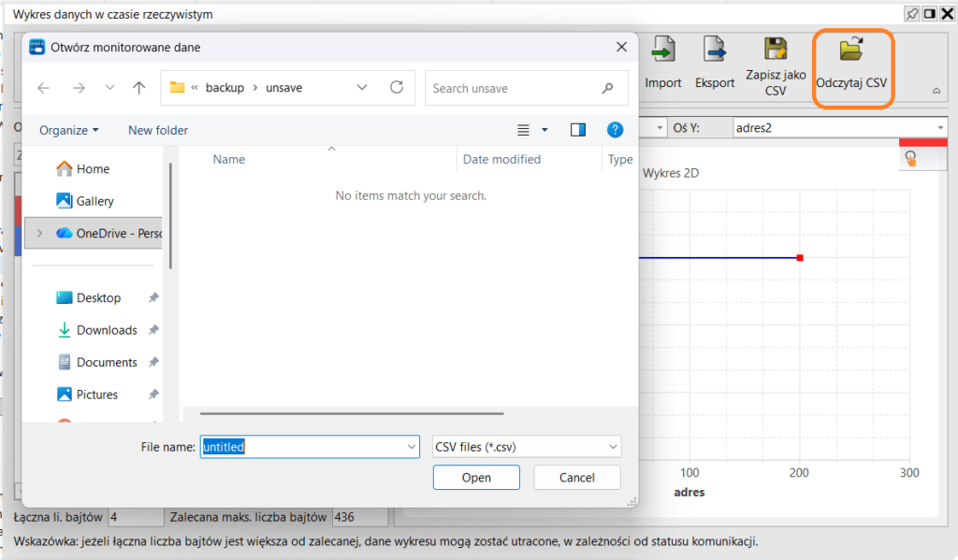The height and width of the screenshot is (560, 958).
Task: Expand the OneDrive tree node
Action: [x=39, y=234]
